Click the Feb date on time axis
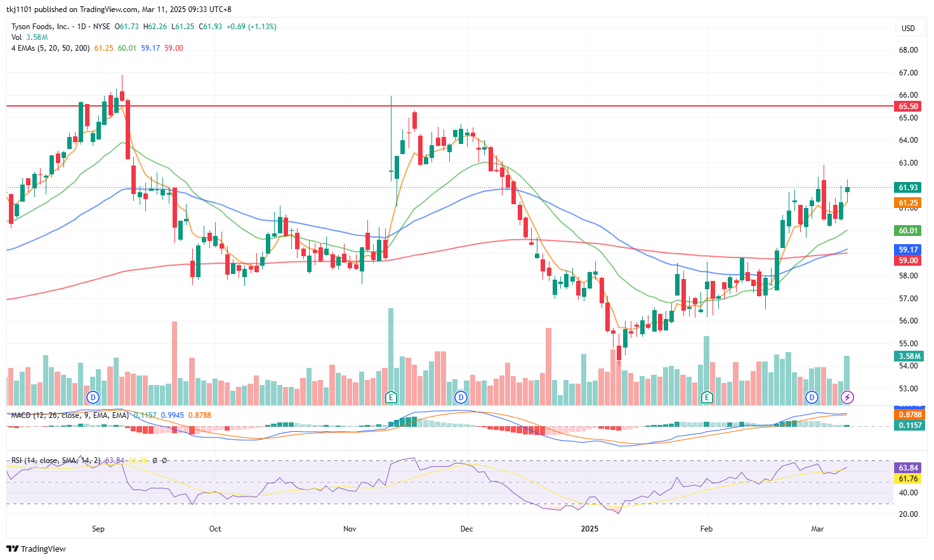This screenshot has height=560, width=934. 706,529
